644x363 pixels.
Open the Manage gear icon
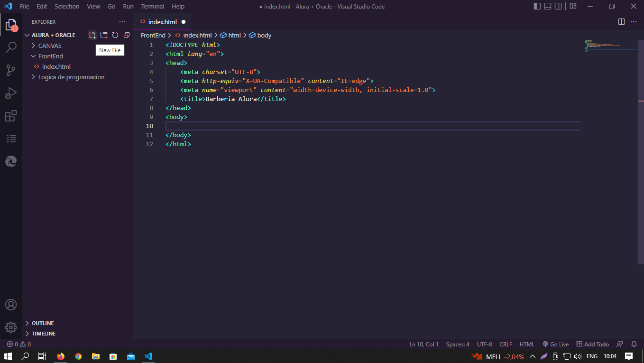point(11,327)
